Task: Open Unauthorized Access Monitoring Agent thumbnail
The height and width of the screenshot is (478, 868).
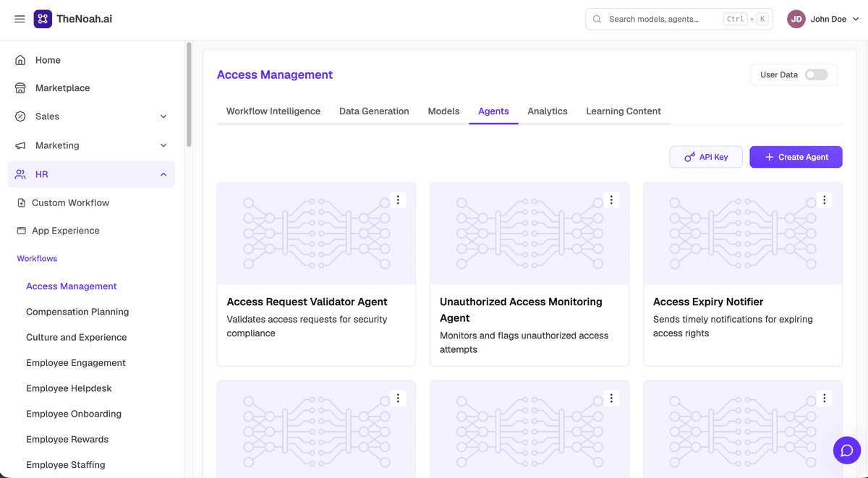Action: (x=529, y=233)
